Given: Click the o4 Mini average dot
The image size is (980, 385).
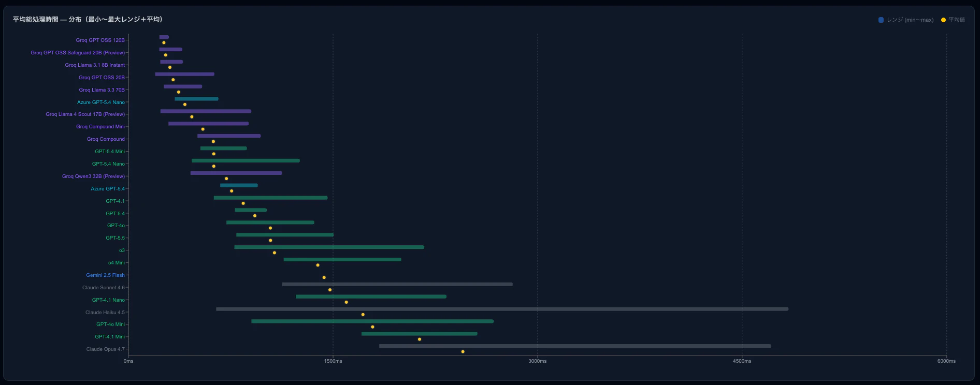Looking at the screenshot, I should click(x=318, y=265).
